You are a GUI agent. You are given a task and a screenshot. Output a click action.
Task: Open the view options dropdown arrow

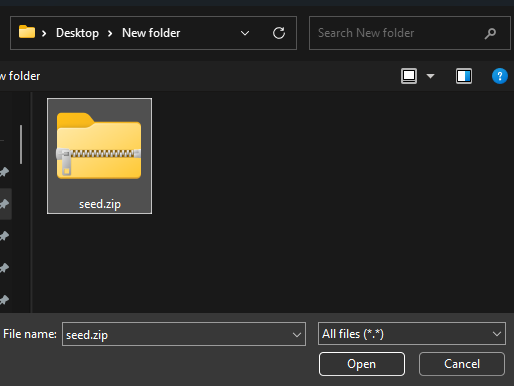[x=430, y=76]
